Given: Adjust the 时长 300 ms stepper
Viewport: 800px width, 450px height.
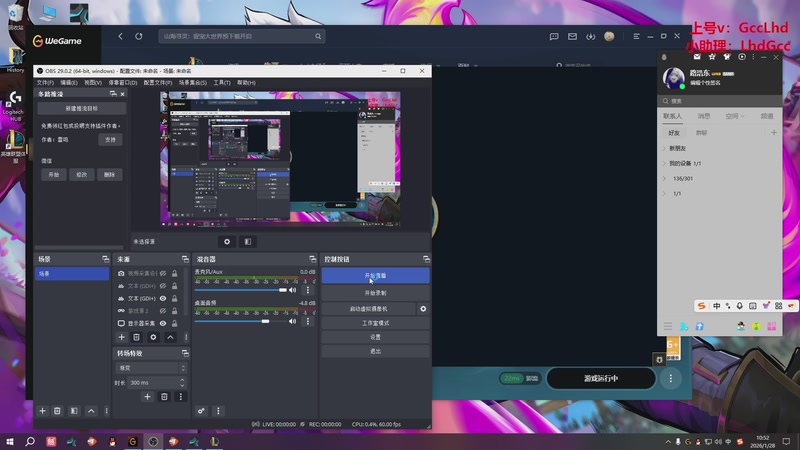Looking at the screenshot, I should (182, 383).
